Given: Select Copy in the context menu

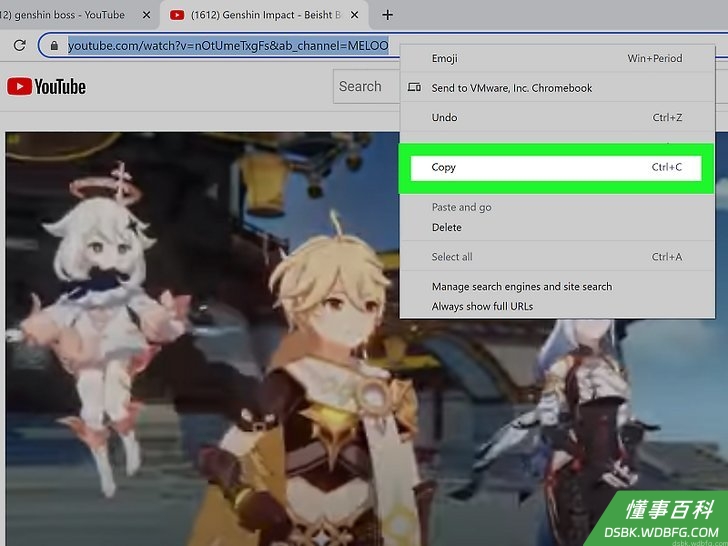Looking at the screenshot, I should point(556,168).
